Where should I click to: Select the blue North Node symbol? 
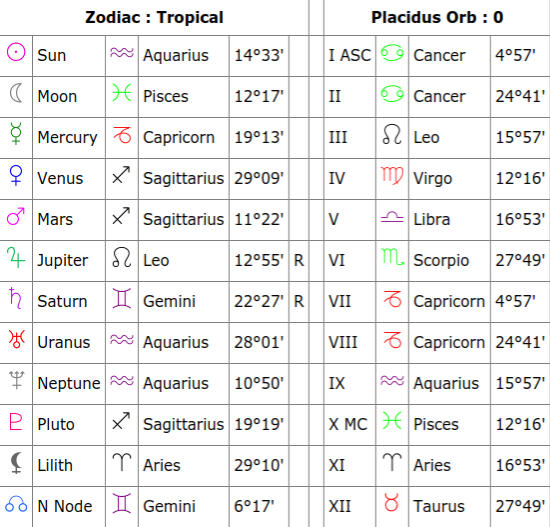(16, 504)
